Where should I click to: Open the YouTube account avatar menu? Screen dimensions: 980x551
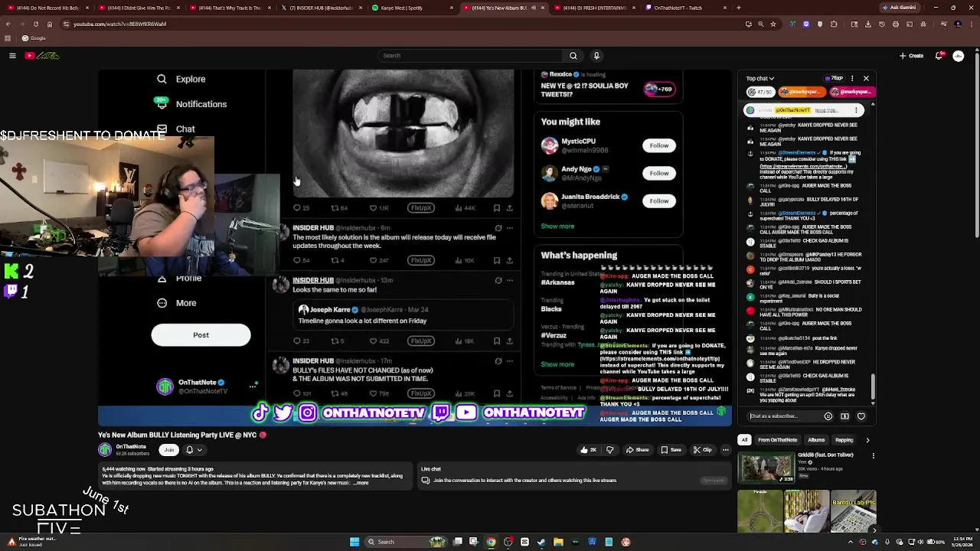(x=959, y=55)
